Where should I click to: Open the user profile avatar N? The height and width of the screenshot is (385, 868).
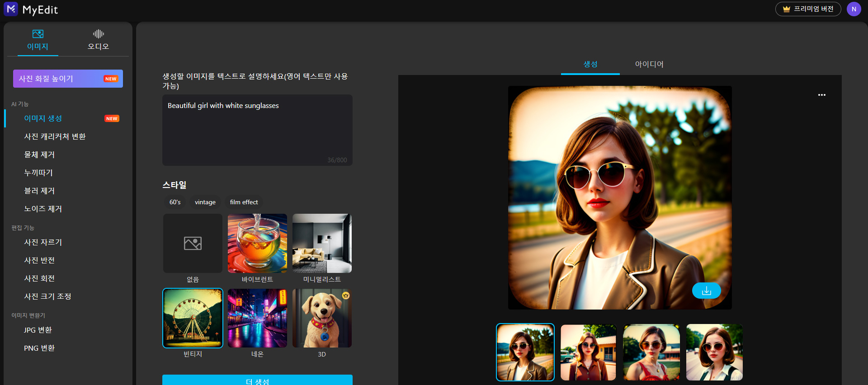pyautogui.click(x=854, y=9)
